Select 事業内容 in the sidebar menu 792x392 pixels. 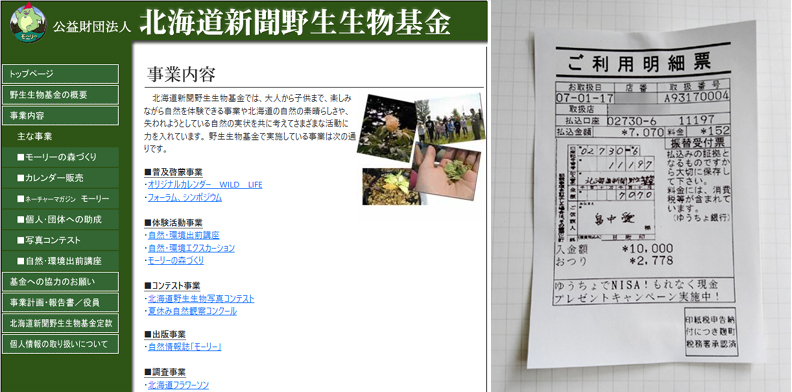(60, 115)
